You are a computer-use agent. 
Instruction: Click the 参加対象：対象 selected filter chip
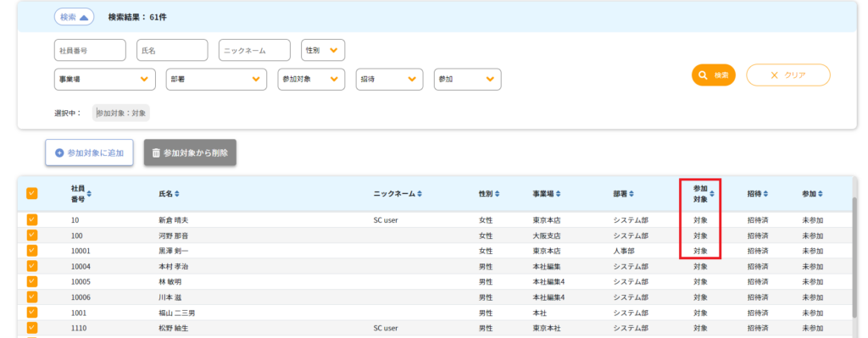point(121,113)
